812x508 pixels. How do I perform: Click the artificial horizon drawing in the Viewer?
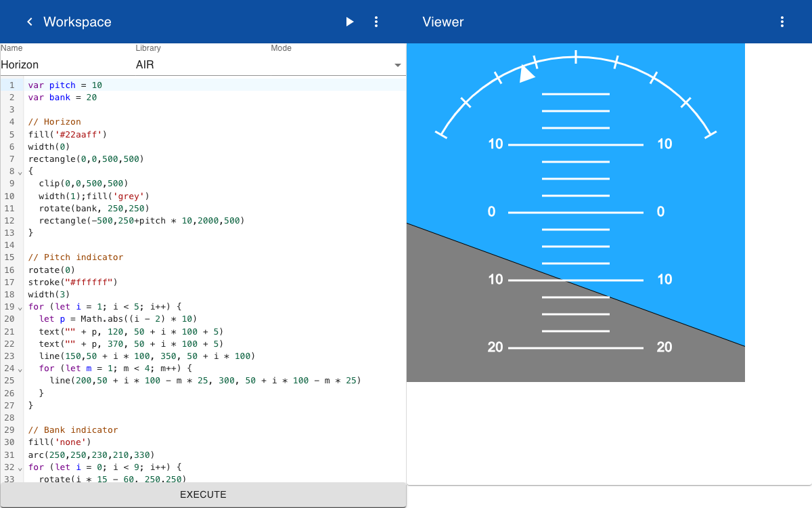coord(576,213)
